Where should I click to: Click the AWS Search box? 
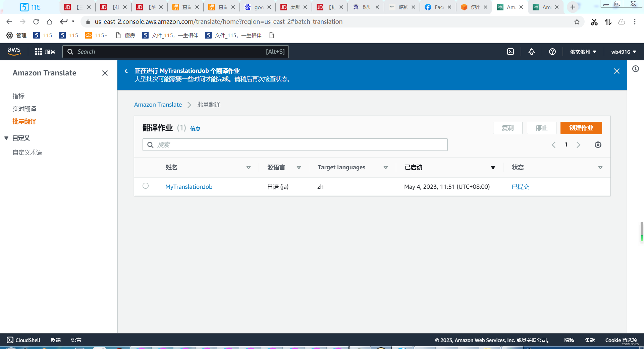[x=175, y=52]
